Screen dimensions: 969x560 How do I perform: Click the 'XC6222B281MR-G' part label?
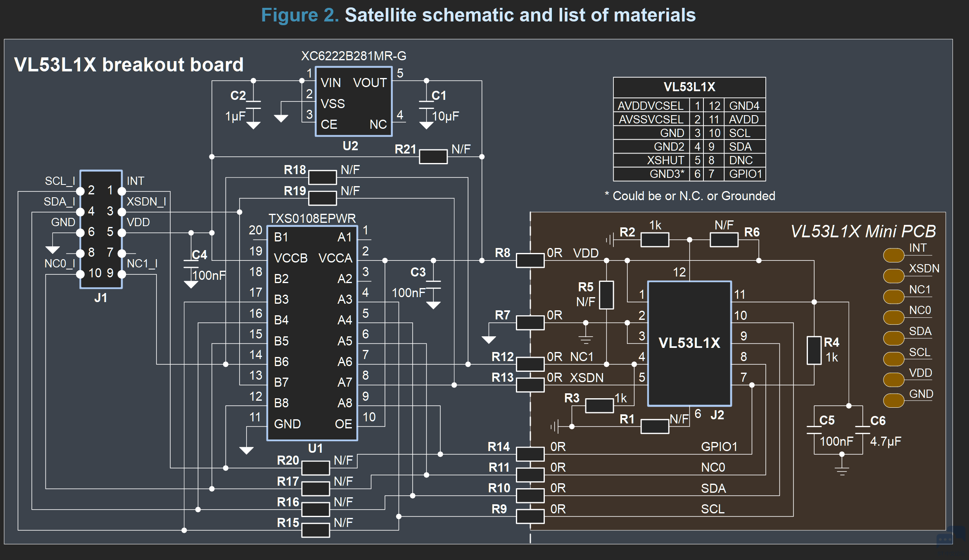click(354, 56)
